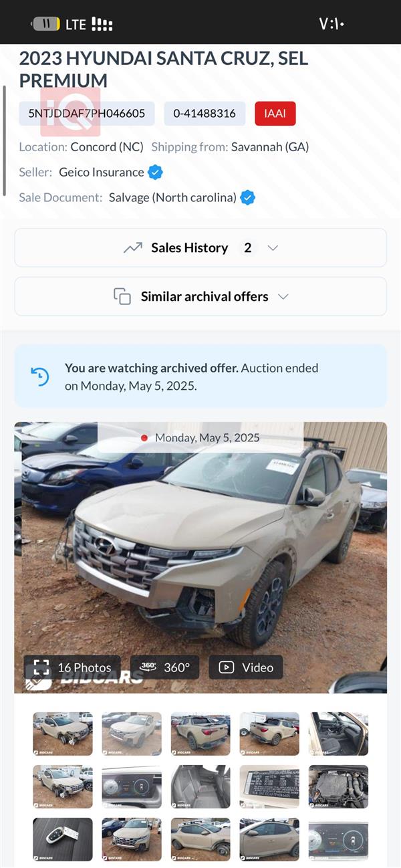Tap the fullscreen expand icon beside 16 Photos
This screenshot has height=868, width=401.
pos(41,667)
